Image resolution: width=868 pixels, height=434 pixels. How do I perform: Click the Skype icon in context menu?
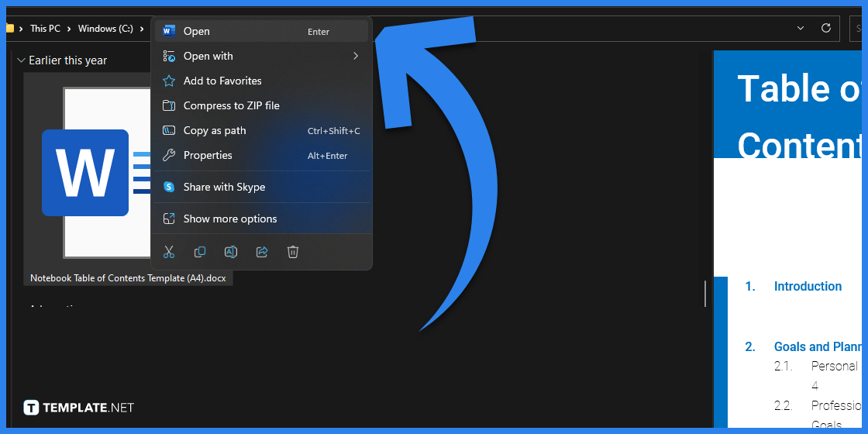click(169, 187)
